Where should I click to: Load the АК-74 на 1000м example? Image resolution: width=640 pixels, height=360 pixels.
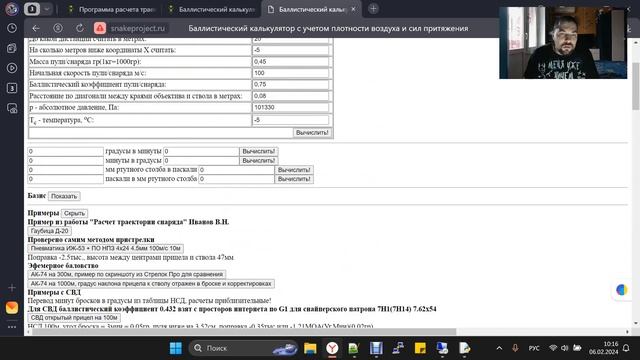151,284
